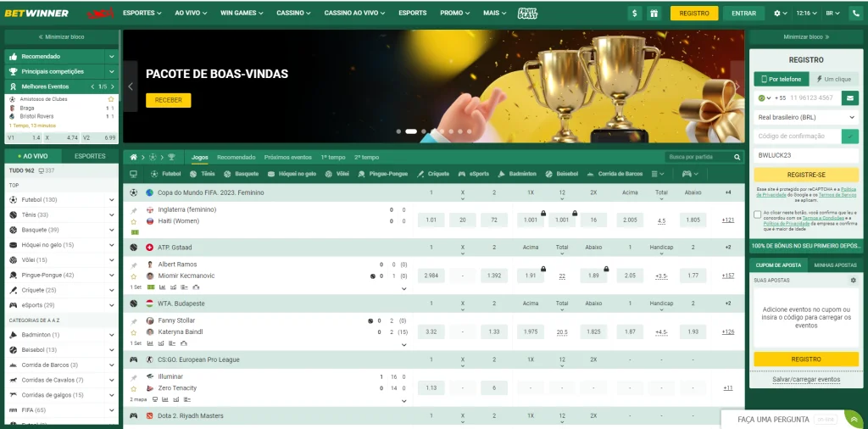Switch to 1º tempo tab

click(x=333, y=157)
